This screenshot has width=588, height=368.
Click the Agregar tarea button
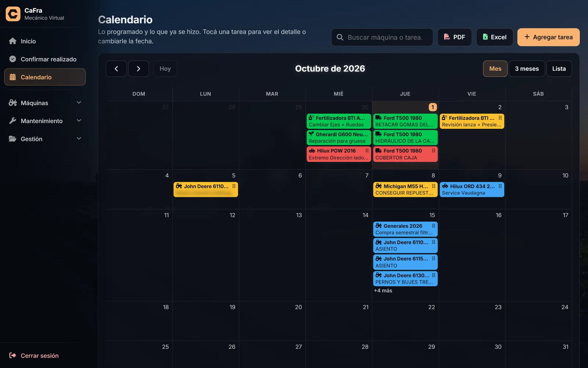pyautogui.click(x=548, y=37)
